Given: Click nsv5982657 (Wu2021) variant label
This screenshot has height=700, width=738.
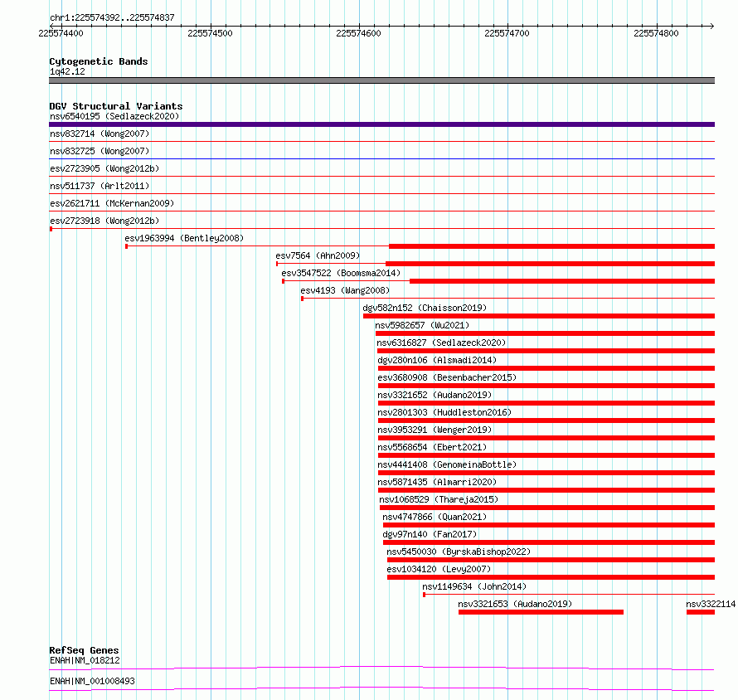Looking at the screenshot, I should (x=422, y=325).
